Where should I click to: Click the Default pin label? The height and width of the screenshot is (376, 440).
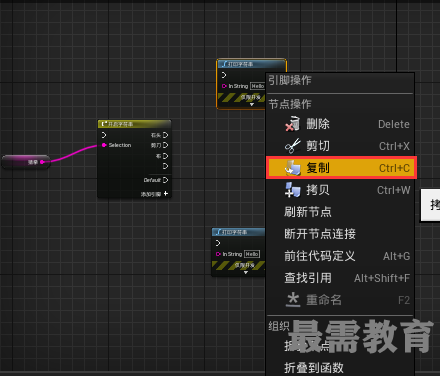click(x=152, y=180)
